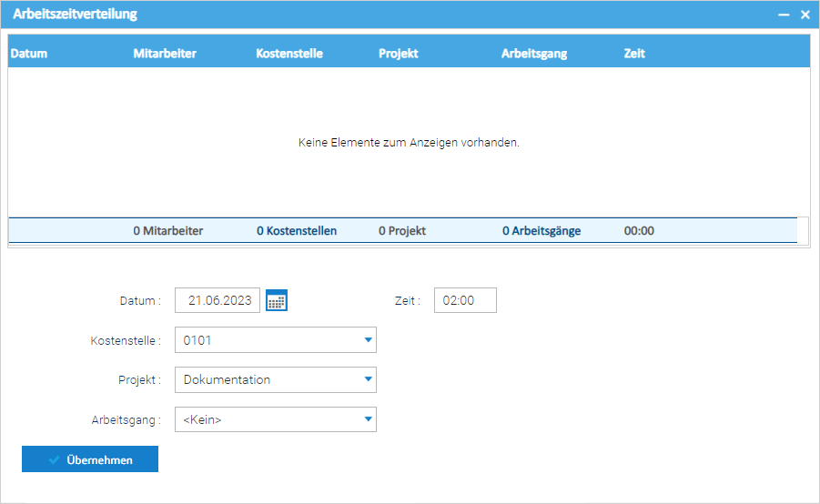The height and width of the screenshot is (504, 820).
Task: Sort by the Zeit column header
Action: click(x=634, y=54)
